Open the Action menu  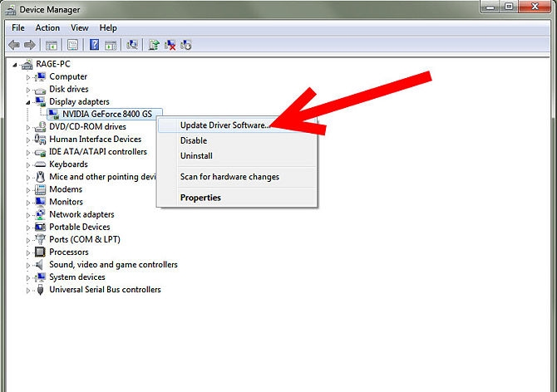click(47, 27)
